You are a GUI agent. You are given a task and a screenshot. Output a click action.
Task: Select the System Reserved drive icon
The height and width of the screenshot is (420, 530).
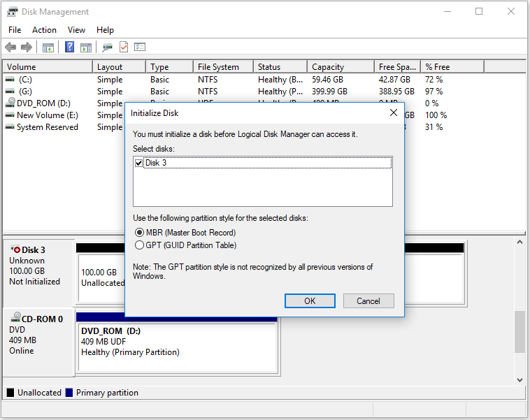point(10,127)
